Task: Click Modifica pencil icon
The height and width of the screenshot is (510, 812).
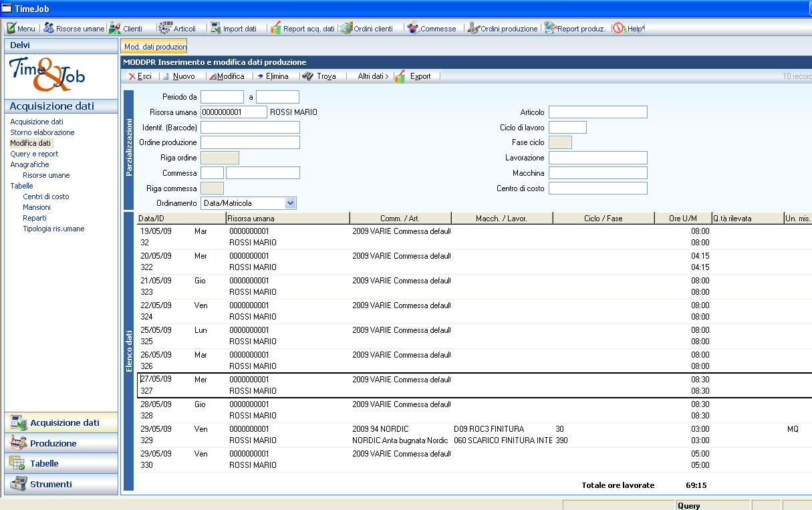Action: (213, 76)
